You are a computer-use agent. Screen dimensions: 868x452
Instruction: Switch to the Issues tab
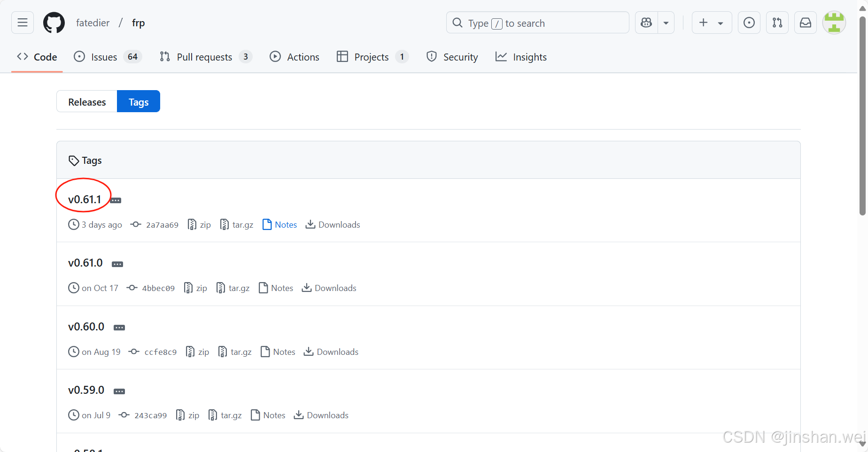click(x=108, y=57)
